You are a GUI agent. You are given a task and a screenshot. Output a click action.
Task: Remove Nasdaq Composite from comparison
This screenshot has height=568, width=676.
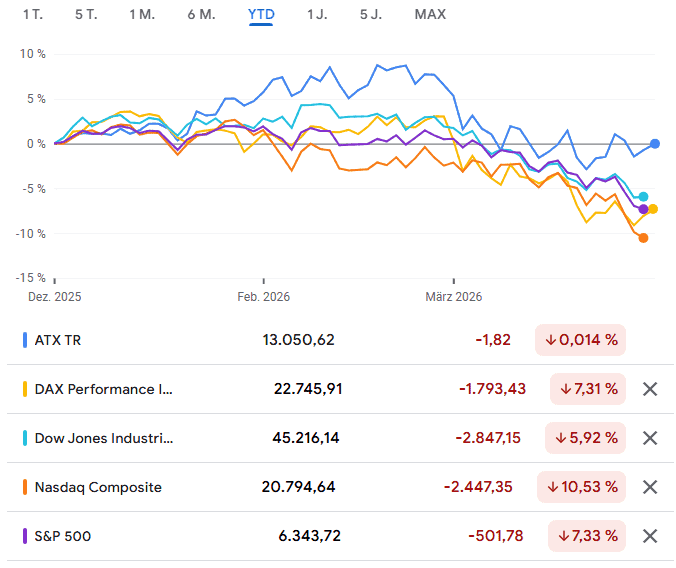point(649,487)
